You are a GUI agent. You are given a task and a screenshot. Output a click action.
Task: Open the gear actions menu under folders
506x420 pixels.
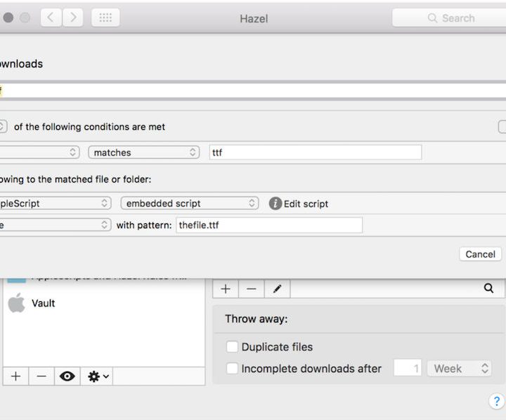pos(97,376)
